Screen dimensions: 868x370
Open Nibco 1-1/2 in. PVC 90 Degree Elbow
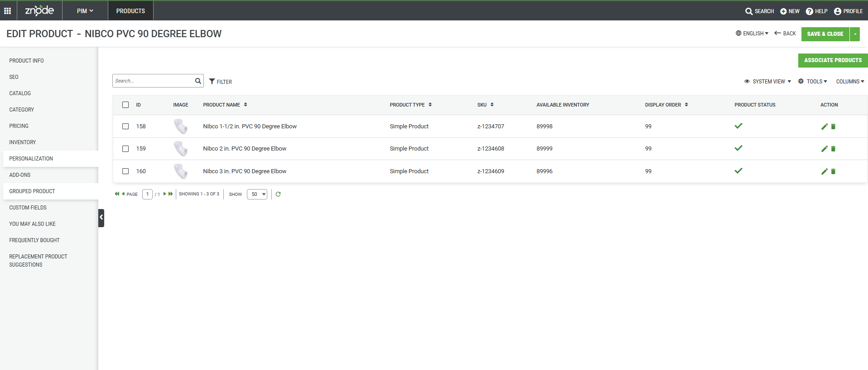point(250,127)
